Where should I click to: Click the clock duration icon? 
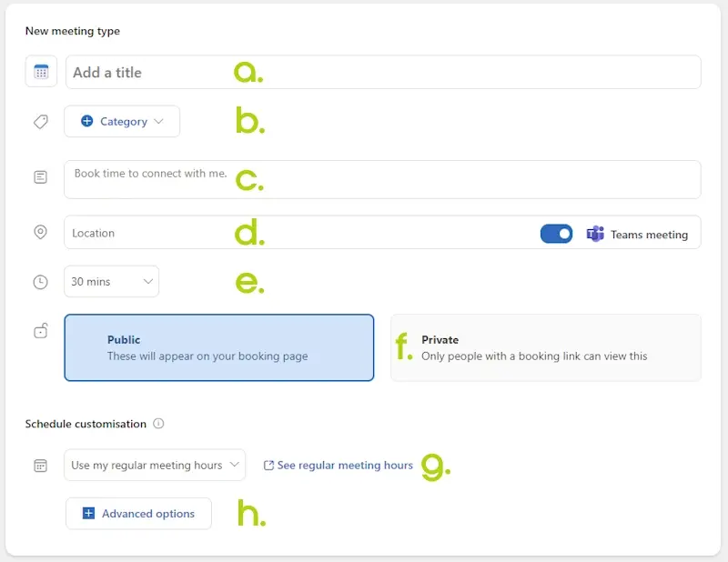click(x=40, y=282)
